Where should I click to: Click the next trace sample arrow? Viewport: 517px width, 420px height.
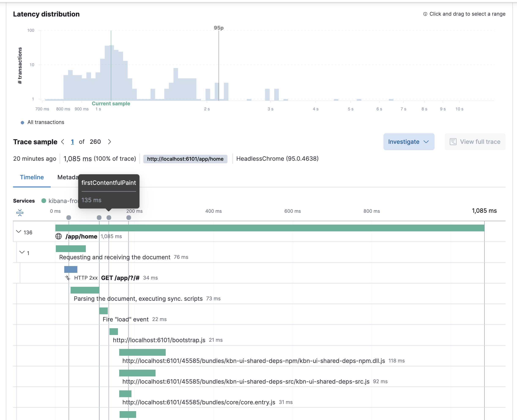pyautogui.click(x=109, y=142)
